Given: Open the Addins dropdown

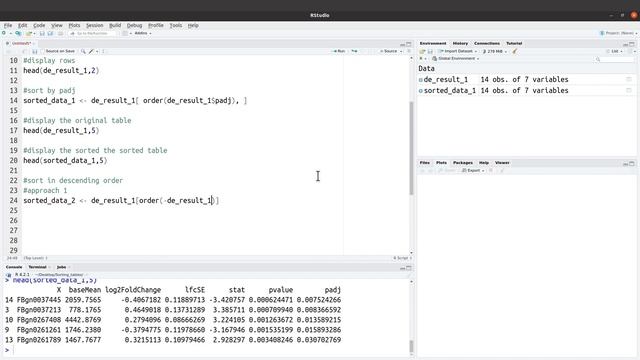Looking at the screenshot, I should coord(143,33).
